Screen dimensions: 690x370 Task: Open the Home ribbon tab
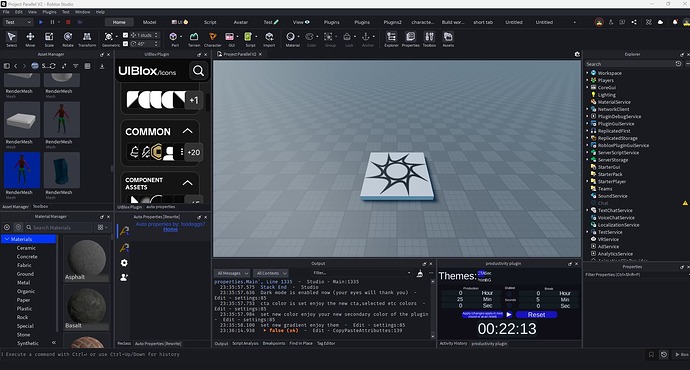click(119, 22)
